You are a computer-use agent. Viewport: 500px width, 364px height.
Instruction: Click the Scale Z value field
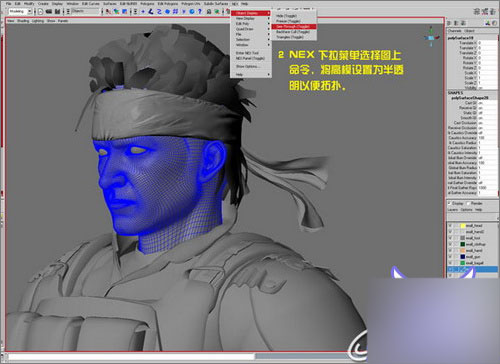tap(487, 83)
